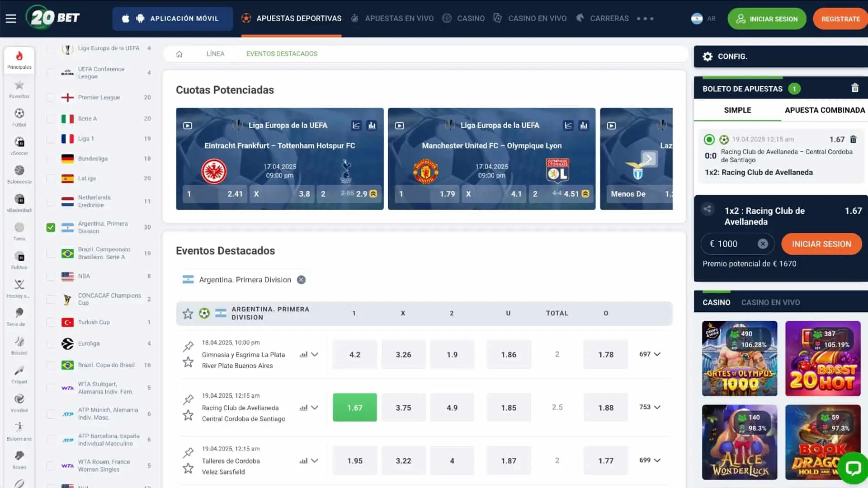Show next boosted odds card arrow
The width and height of the screenshot is (868, 488).
(649, 159)
